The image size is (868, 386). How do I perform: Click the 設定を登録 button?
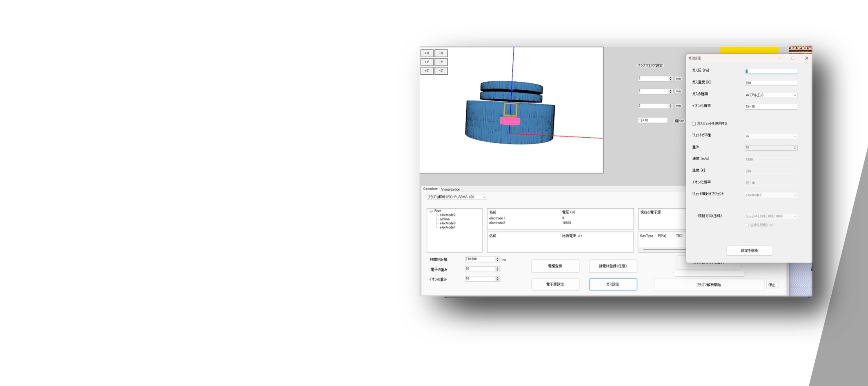(749, 251)
